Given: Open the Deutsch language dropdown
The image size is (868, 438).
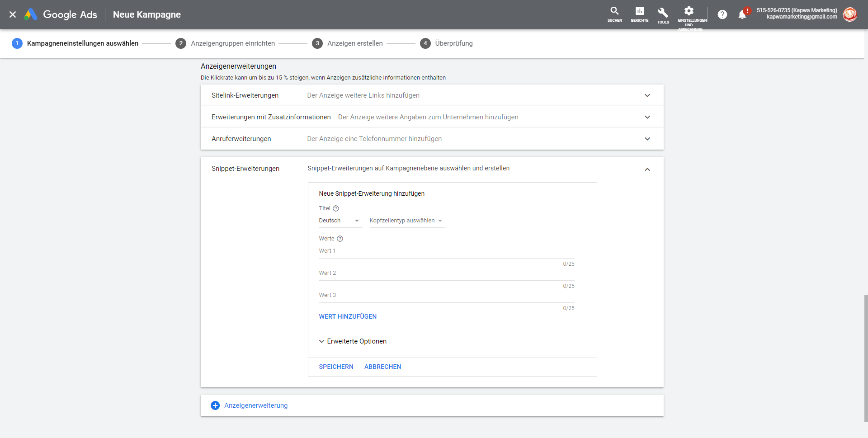Looking at the screenshot, I should (340, 221).
